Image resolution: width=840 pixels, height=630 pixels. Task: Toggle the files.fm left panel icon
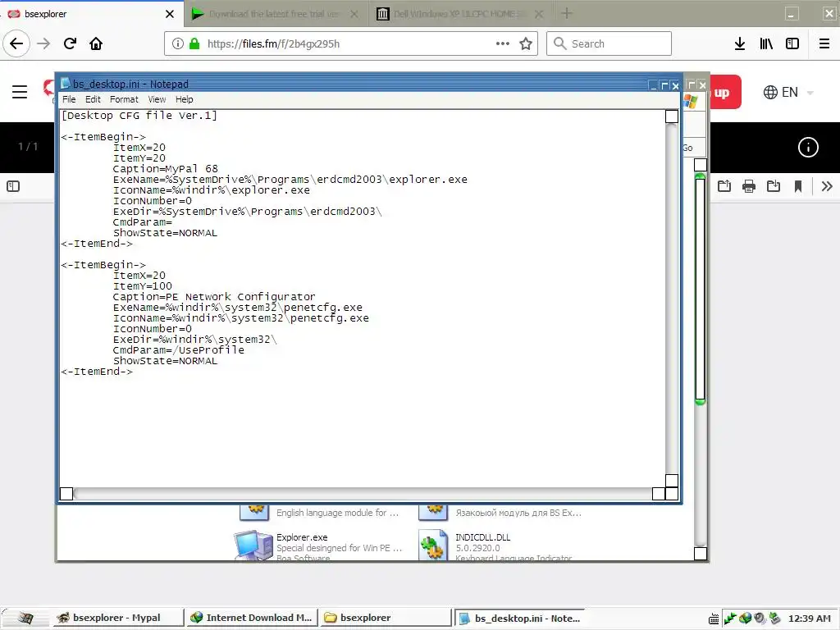(13, 186)
